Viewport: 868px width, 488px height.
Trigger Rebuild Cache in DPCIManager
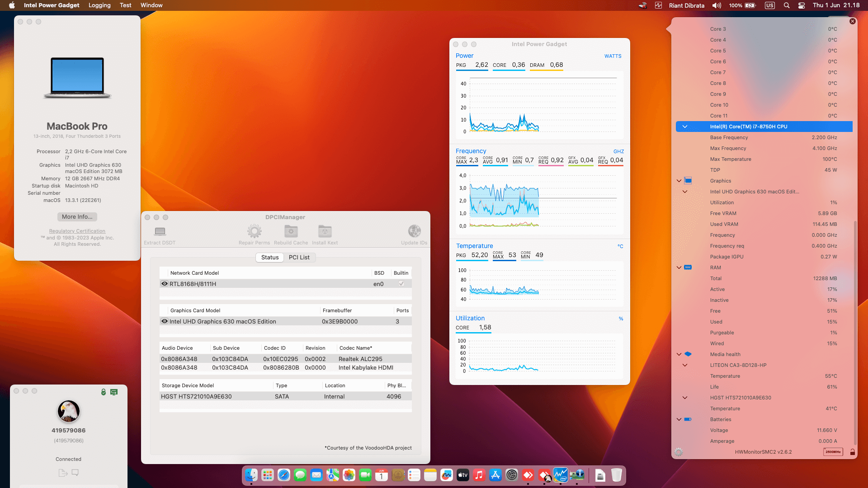[x=291, y=232]
